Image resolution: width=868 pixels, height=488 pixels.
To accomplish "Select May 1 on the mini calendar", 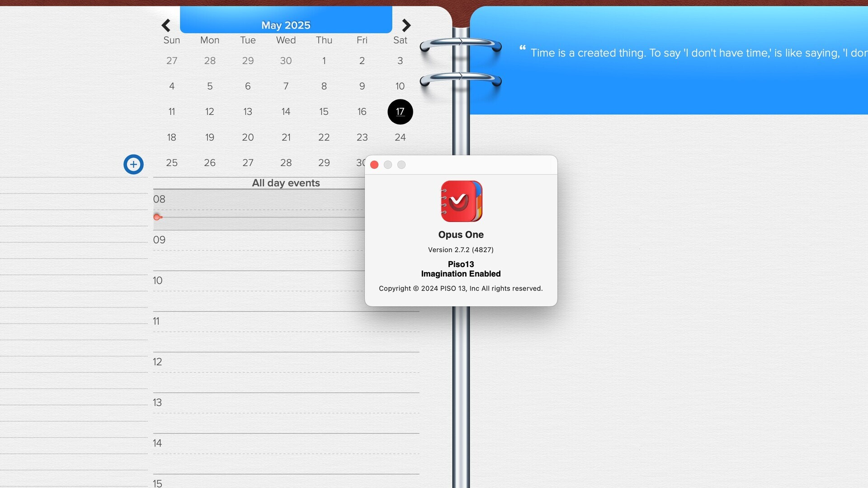I will point(324,61).
